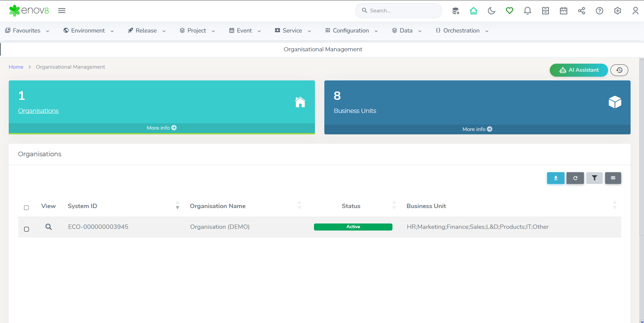Select the Organisation (DEMO) row checkbox
The width and height of the screenshot is (644, 323).
tap(26, 229)
